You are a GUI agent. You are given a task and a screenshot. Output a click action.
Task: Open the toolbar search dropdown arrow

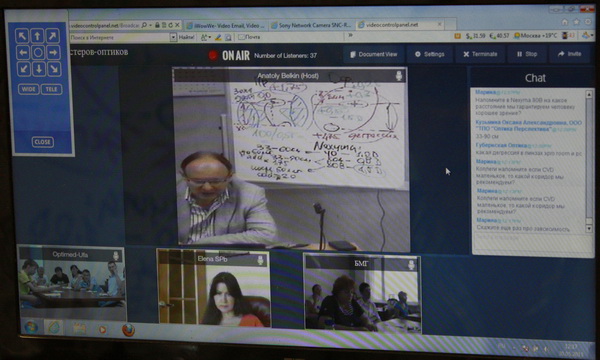pos(173,37)
